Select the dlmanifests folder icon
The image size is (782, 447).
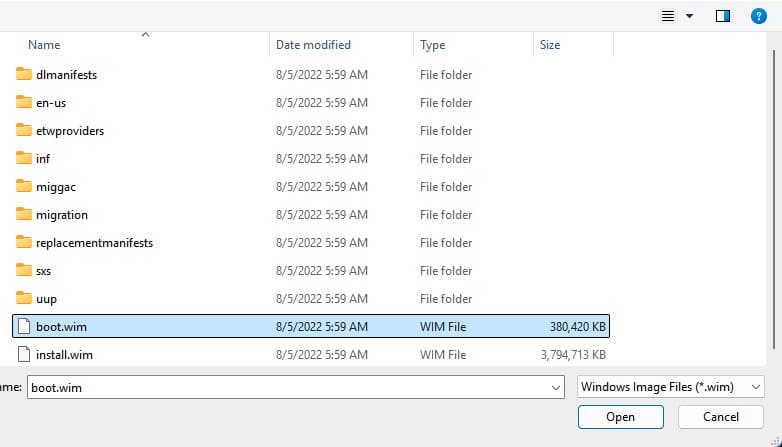coord(25,75)
